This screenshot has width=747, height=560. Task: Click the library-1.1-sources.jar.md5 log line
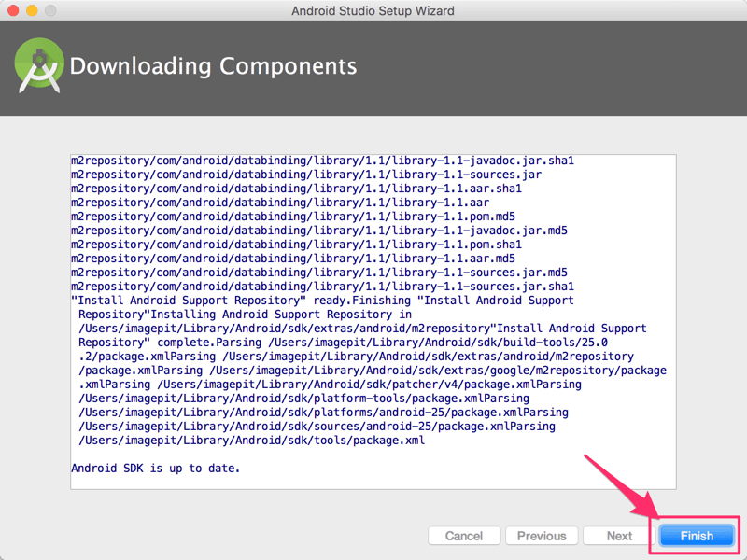pyautogui.click(x=319, y=273)
